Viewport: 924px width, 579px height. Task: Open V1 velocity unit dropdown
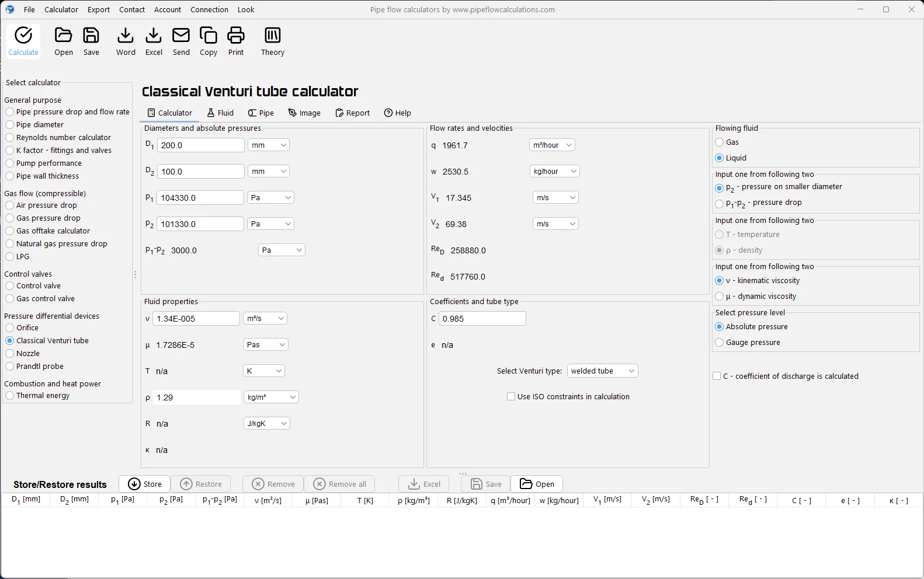(x=555, y=198)
